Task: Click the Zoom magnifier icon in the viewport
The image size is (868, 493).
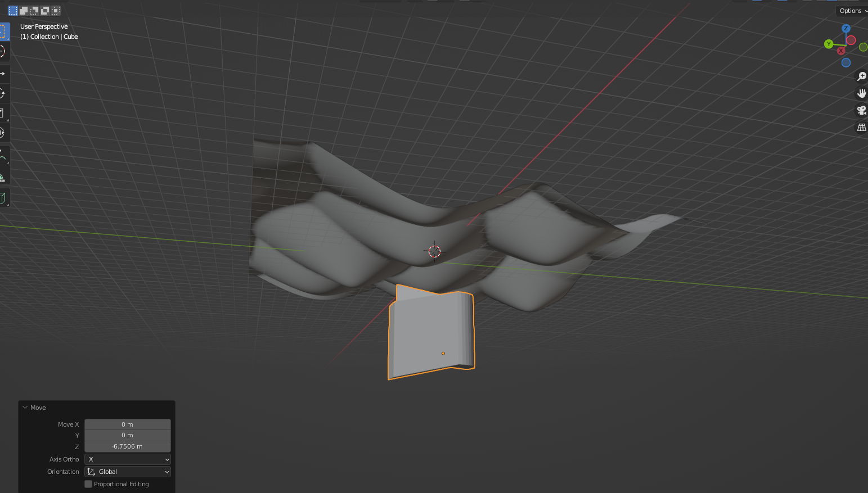Action: pos(862,76)
